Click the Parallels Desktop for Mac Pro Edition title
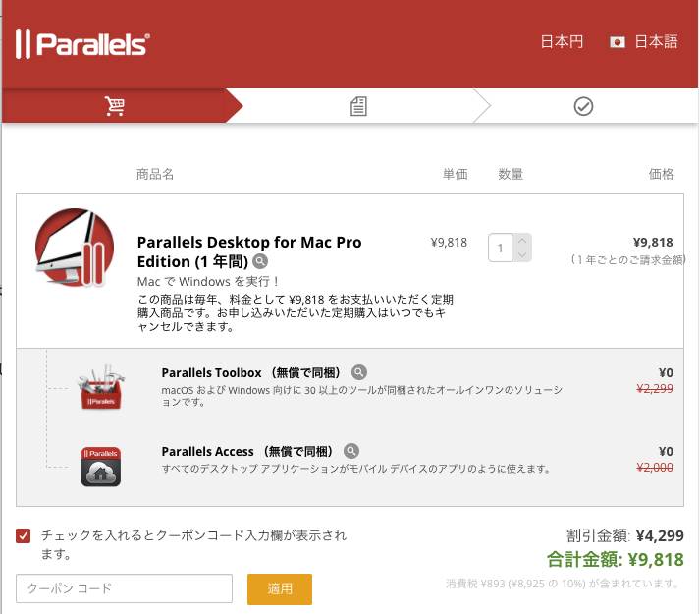The width and height of the screenshot is (700, 614). tap(249, 251)
